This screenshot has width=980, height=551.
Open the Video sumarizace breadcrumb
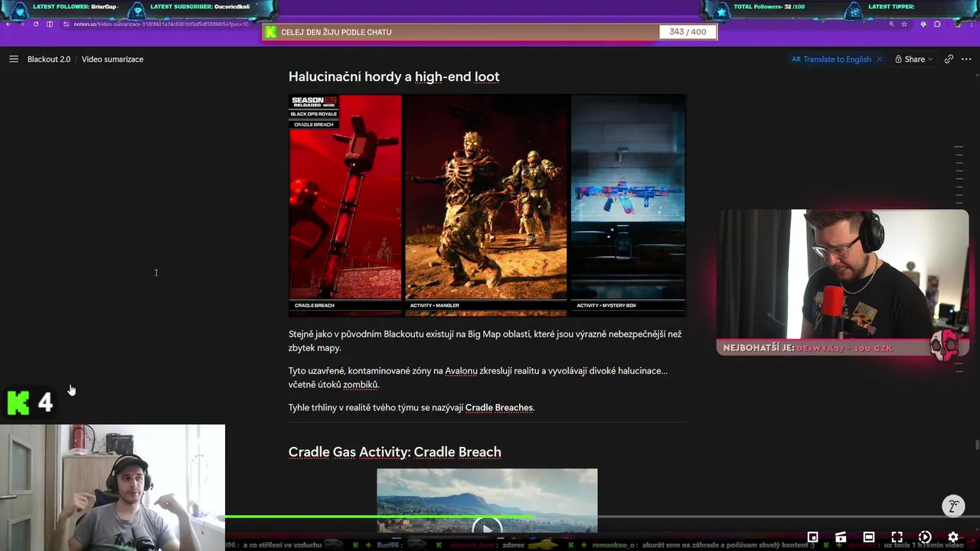113,59
